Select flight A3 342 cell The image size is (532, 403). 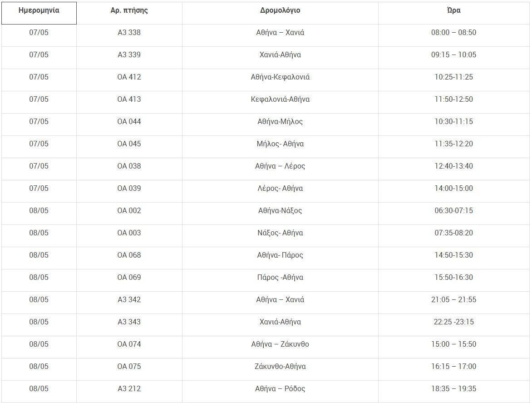tap(129, 303)
